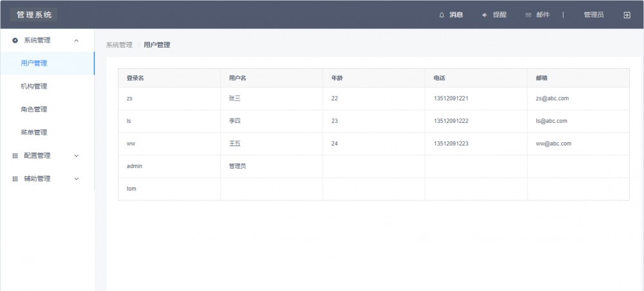This screenshot has width=644, height=291.
Task: Click the 管理员 account label in header
Action: click(594, 15)
